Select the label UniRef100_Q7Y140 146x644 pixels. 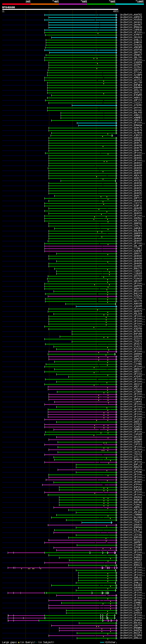[131, 72]
